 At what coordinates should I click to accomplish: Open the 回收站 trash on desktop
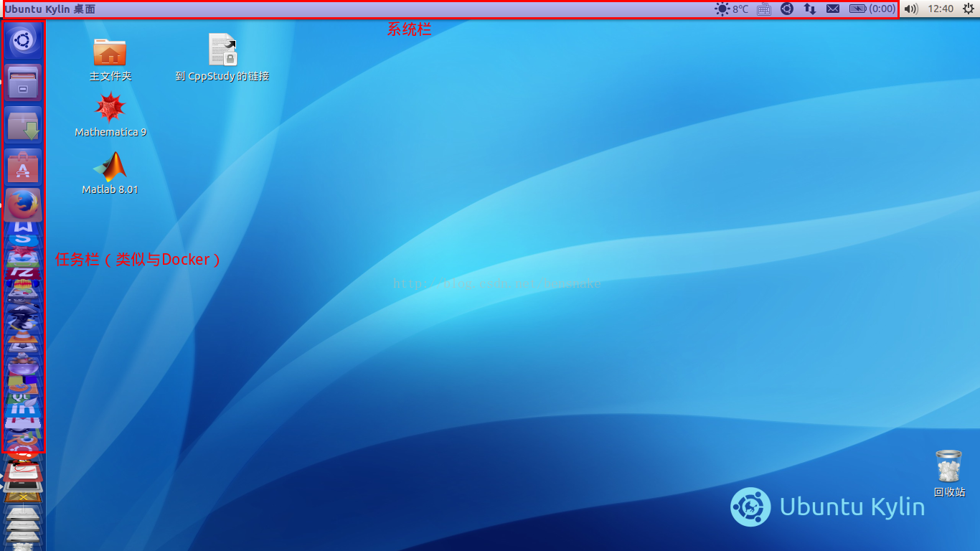(949, 474)
